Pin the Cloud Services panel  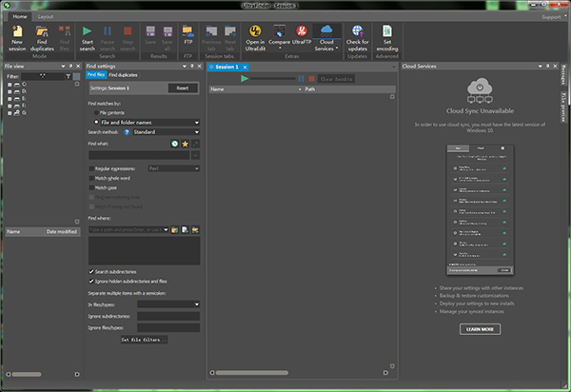[548, 66]
